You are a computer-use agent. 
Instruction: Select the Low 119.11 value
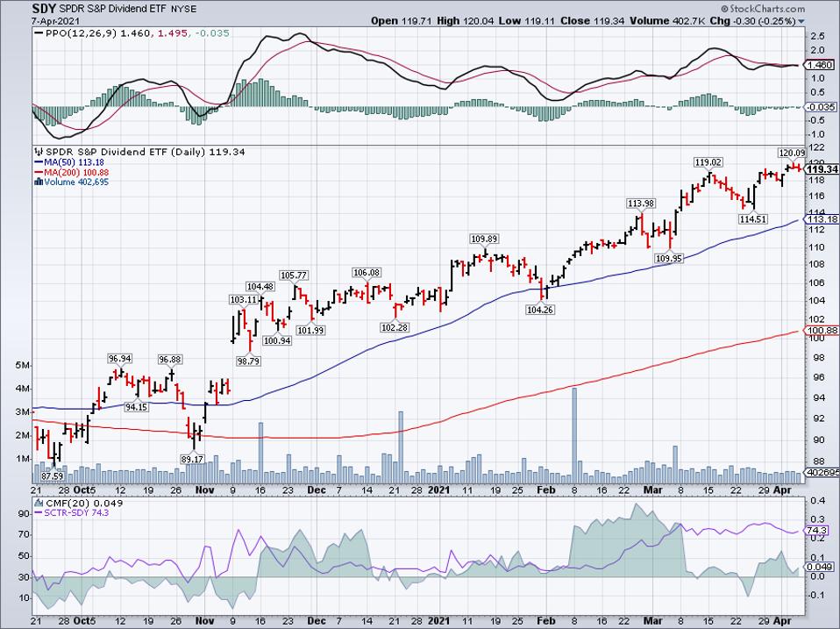(527, 21)
